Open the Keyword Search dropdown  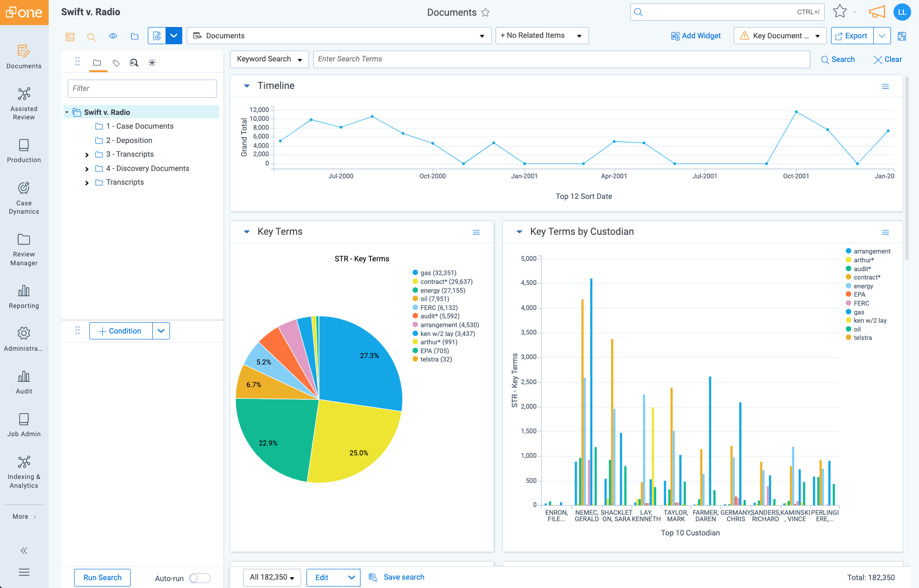click(269, 59)
